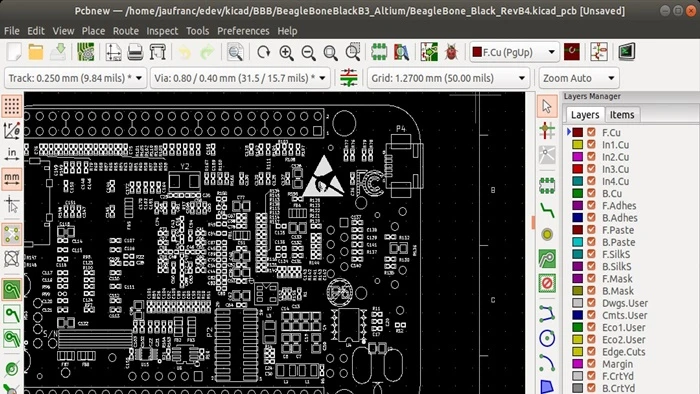Screen dimensions: 700x394
Task: Open the Preferences menu
Action: 243,31
